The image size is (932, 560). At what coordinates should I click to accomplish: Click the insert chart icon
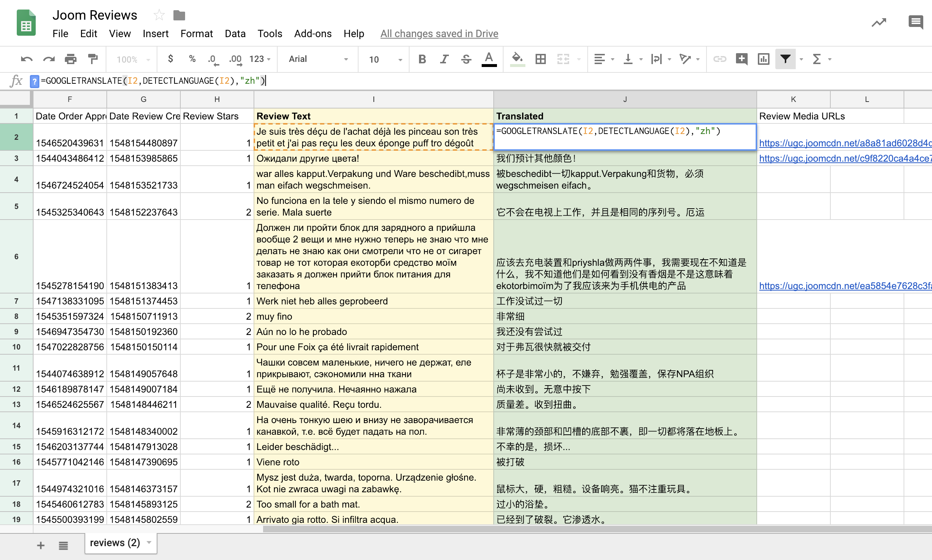tap(763, 59)
